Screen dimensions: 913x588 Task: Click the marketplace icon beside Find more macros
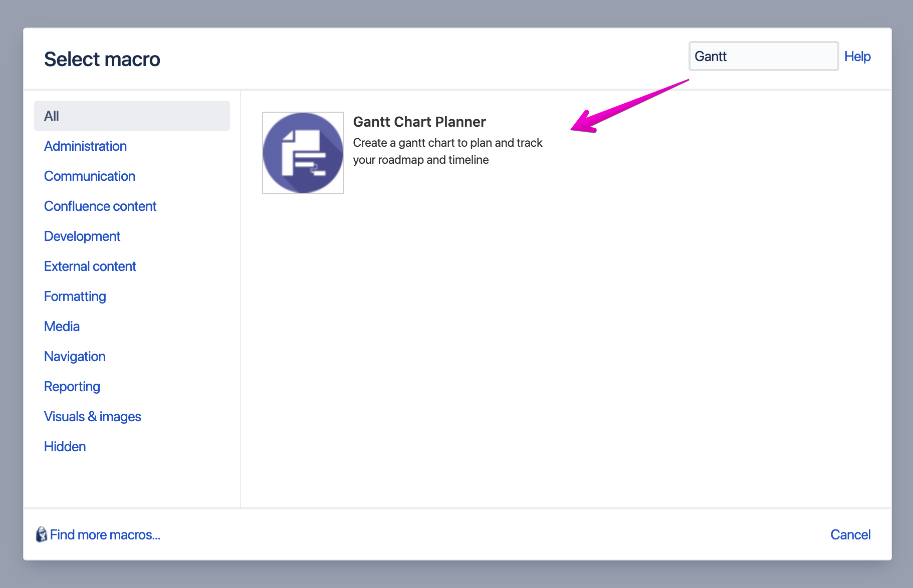[41, 534]
